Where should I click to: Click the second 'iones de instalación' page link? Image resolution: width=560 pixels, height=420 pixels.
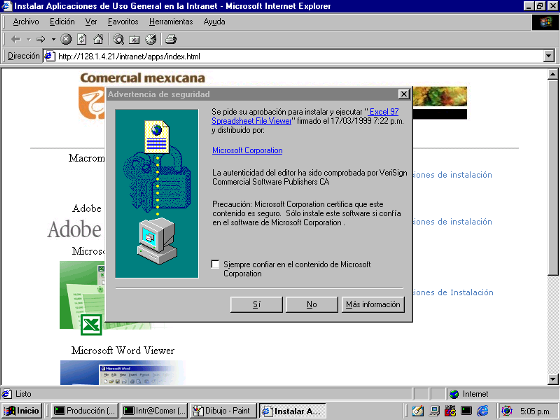coord(452,222)
